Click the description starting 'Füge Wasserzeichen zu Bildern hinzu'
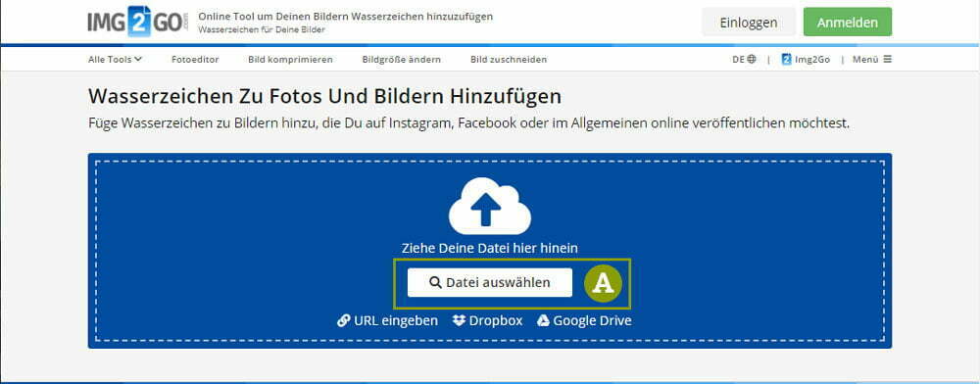Viewport: 980px width, 384px height. pos(469,123)
